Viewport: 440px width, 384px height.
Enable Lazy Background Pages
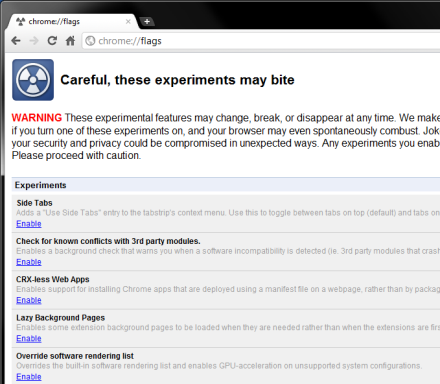point(29,338)
